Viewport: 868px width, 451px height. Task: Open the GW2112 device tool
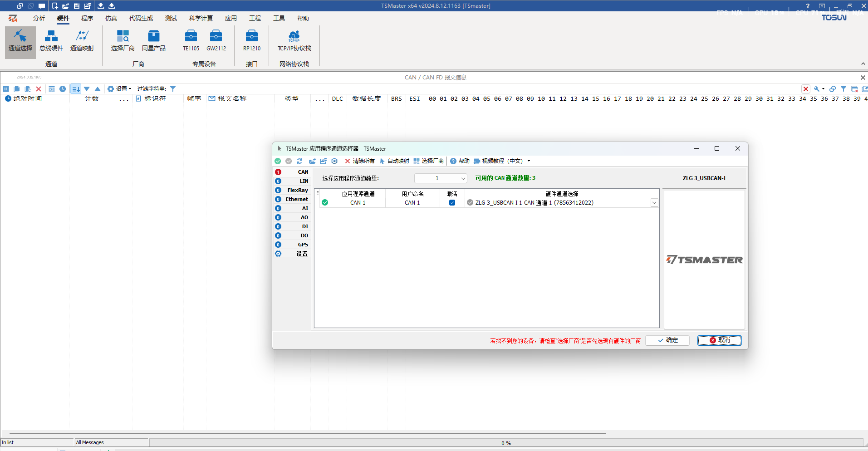pyautogui.click(x=216, y=41)
